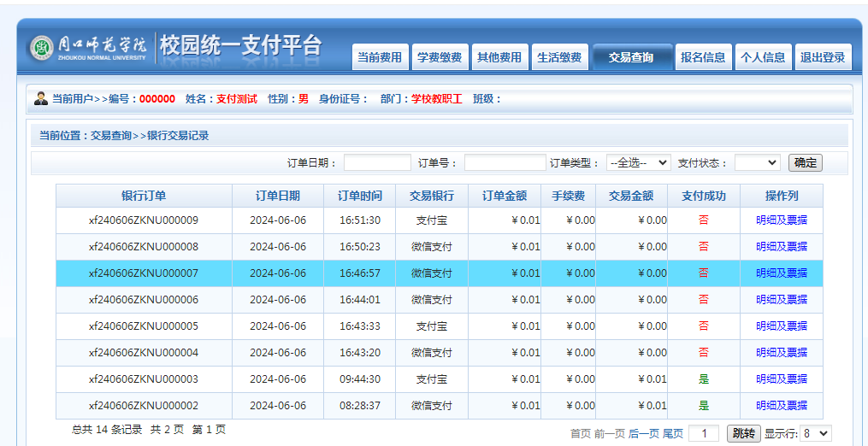The image size is (868, 446).
Task: Click the 交易金额 column header
Action: pos(632,196)
